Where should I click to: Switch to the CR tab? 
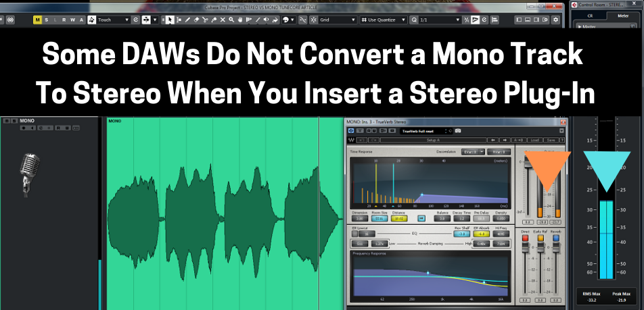coord(590,16)
